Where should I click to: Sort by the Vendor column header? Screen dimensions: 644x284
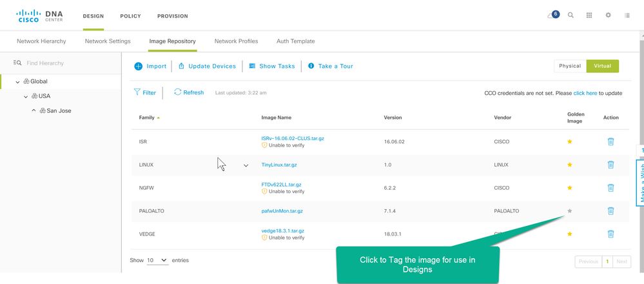point(502,117)
